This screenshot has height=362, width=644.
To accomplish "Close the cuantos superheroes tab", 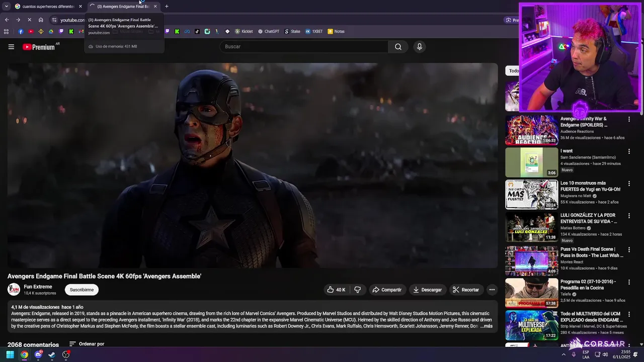I will [80, 7].
